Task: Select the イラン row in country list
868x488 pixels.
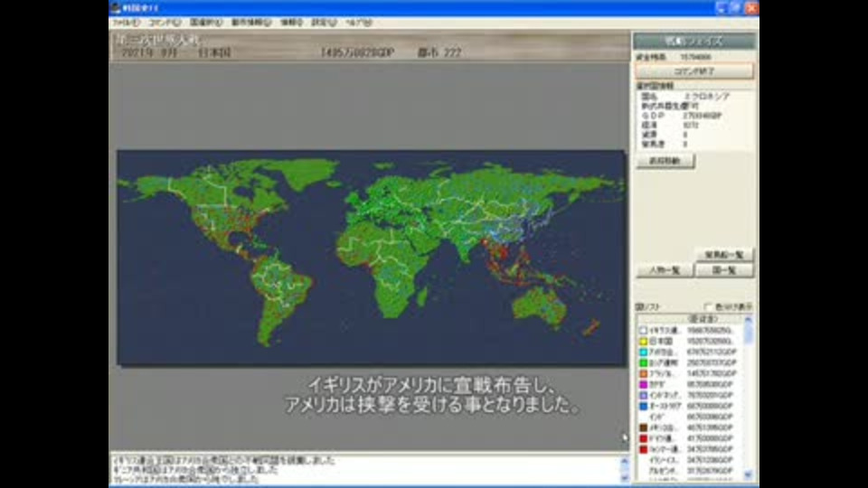Action: [690, 460]
